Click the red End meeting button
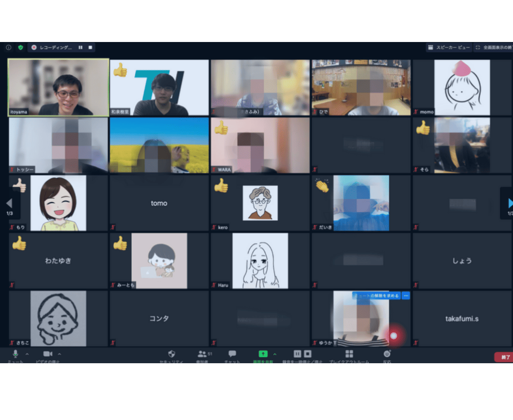Screen dimensions: 513x420 click(x=504, y=357)
